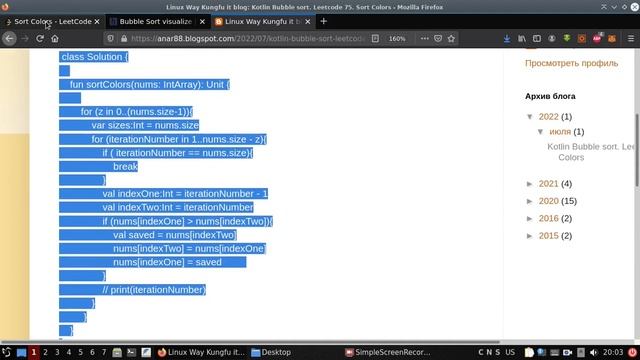Open a new browser tab
640x360 pixels.
323,21
